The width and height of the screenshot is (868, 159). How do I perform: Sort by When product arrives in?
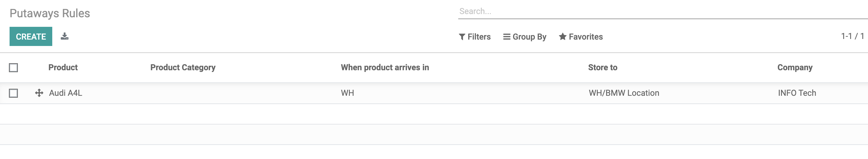point(385,67)
